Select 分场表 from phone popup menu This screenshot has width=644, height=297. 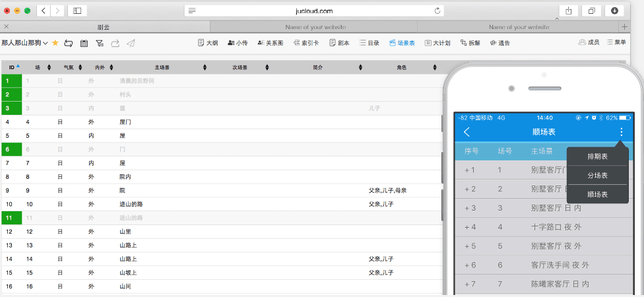(597, 176)
